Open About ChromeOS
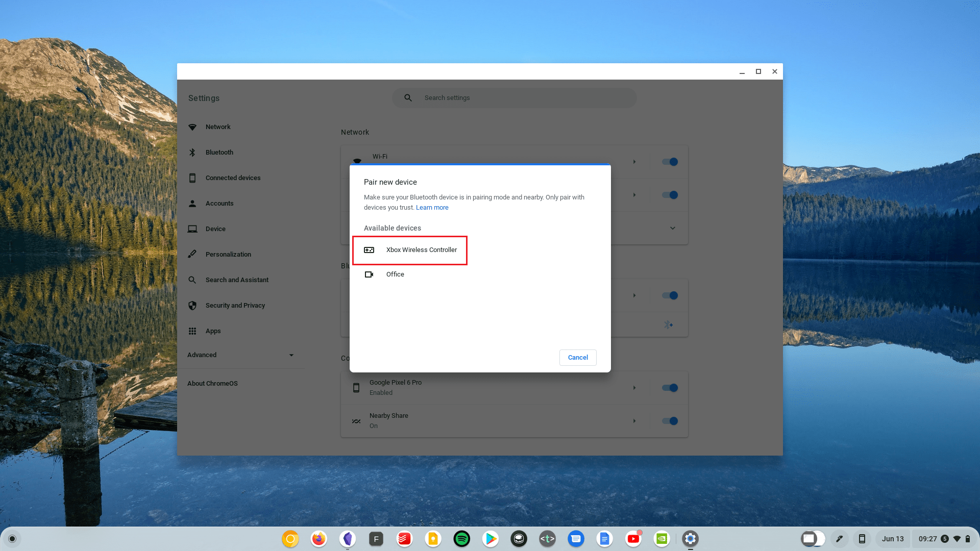980x551 pixels. [212, 383]
